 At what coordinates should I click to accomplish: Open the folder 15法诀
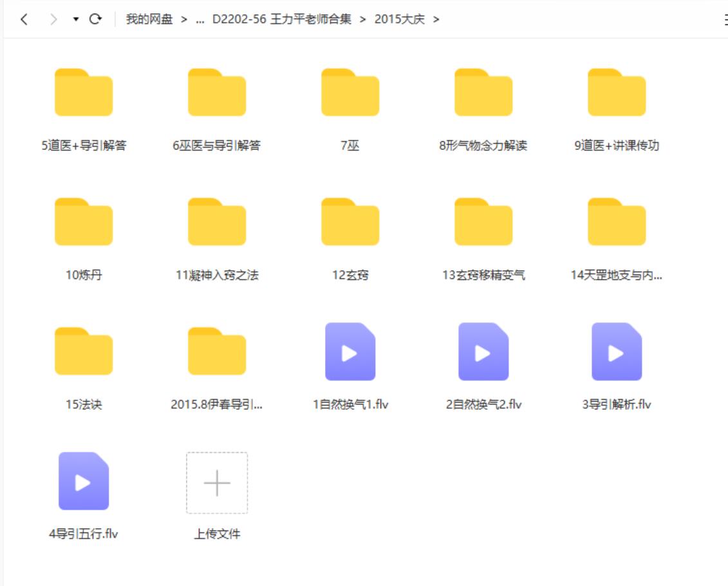83,351
